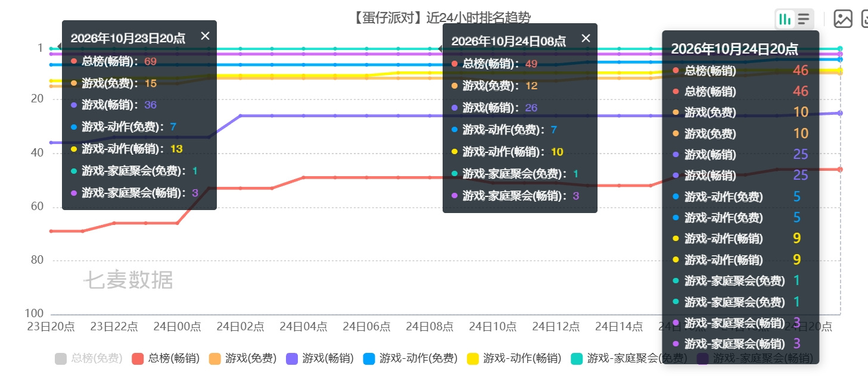
Task: Close the 2026年10月23日20点 tooltip
Action: (x=206, y=36)
